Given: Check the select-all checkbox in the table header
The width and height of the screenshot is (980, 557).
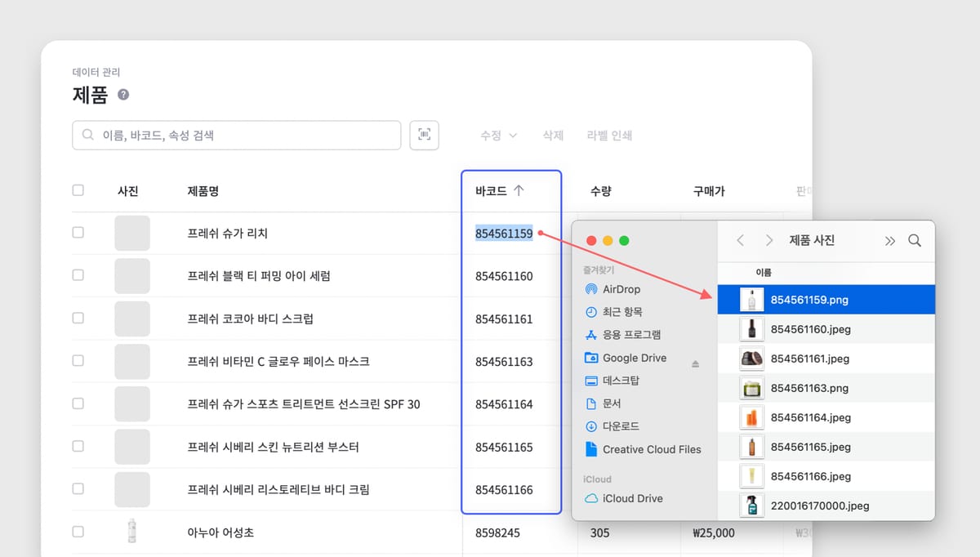Looking at the screenshot, I should 78,189.
